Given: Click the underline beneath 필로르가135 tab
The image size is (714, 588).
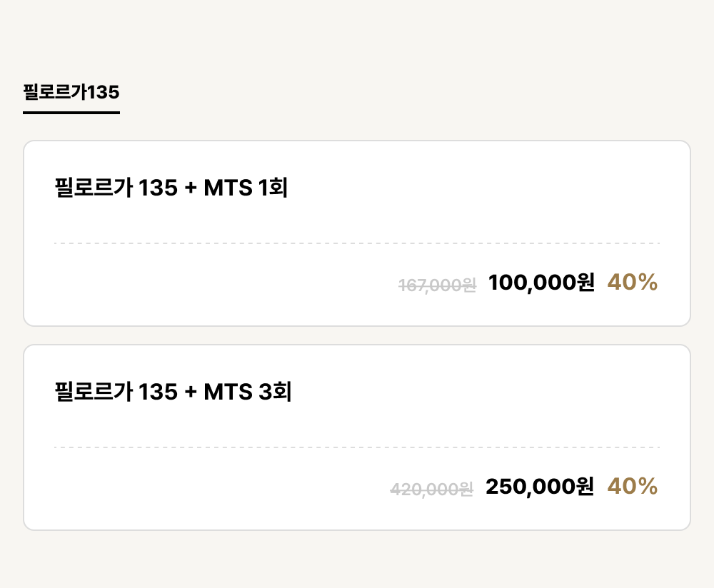Looking at the screenshot, I should point(71,113).
